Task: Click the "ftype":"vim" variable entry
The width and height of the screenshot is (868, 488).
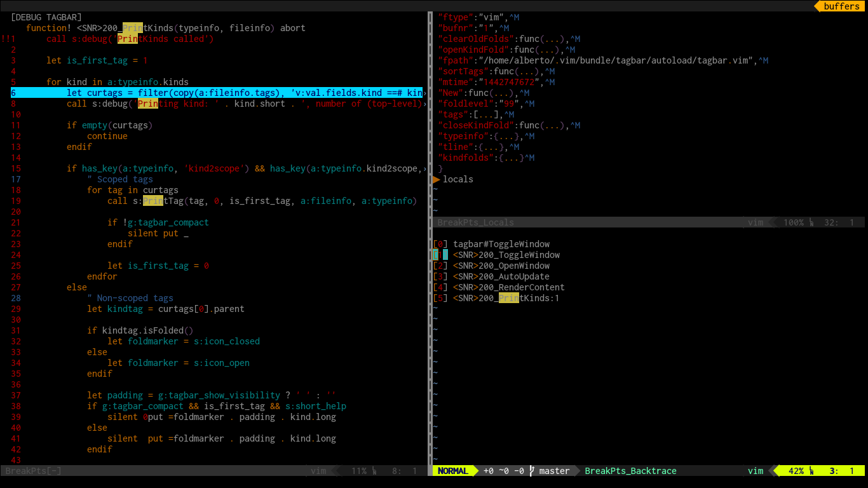Action: click(x=478, y=17)
